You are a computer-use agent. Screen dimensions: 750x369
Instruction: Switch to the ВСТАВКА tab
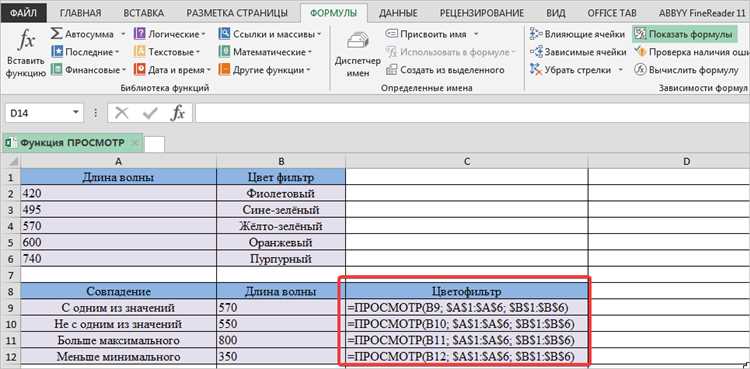[143, 13]
